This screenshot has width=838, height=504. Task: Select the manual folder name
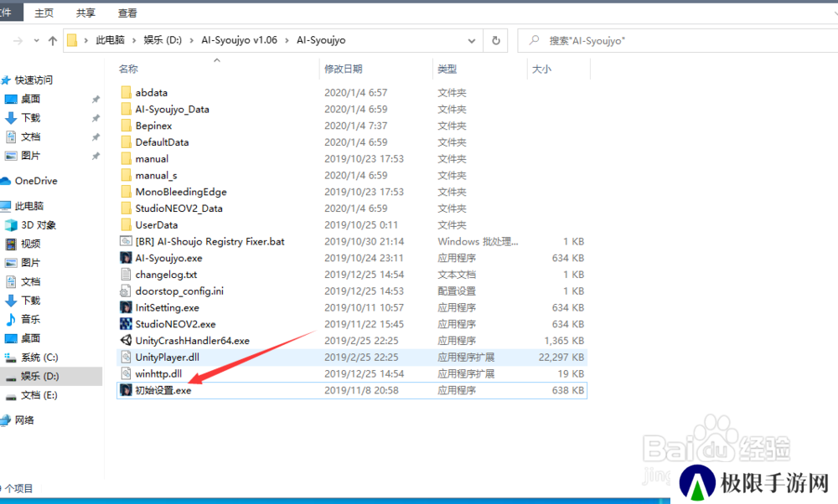tap(152, 158)
